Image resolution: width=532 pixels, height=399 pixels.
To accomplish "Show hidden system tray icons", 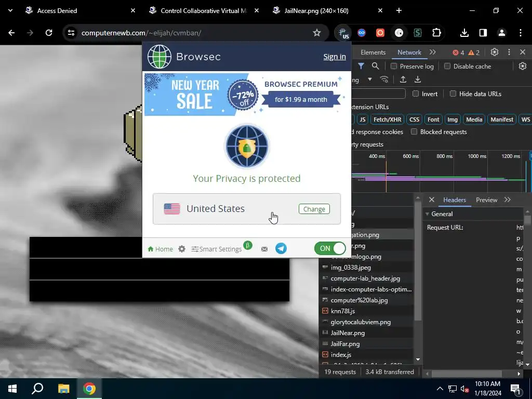I will (x=440, y=389).
